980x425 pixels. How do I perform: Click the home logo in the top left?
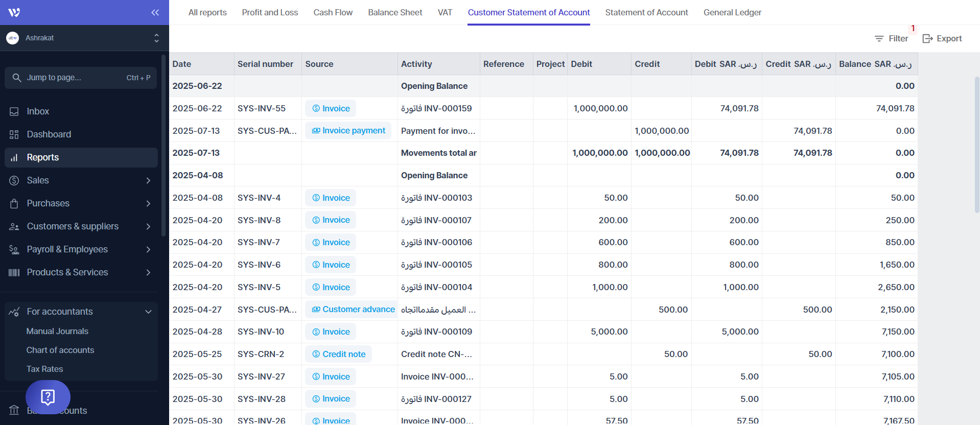14,13
